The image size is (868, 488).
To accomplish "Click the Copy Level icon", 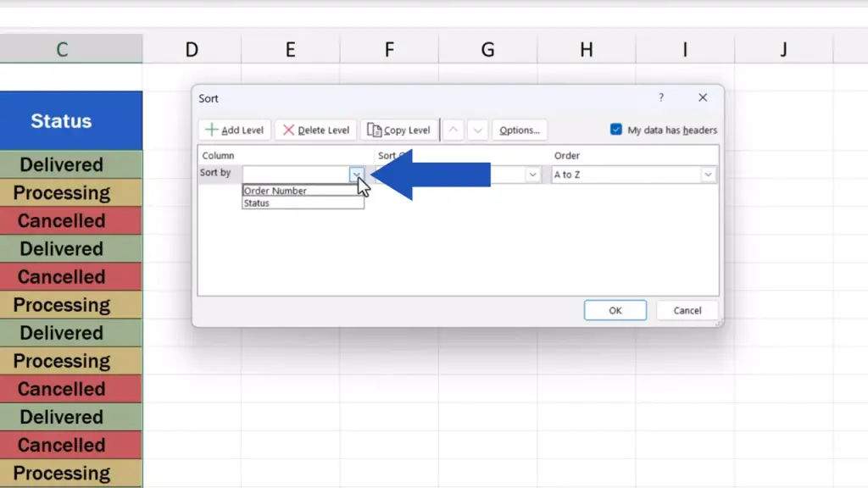I will (374, 130).
